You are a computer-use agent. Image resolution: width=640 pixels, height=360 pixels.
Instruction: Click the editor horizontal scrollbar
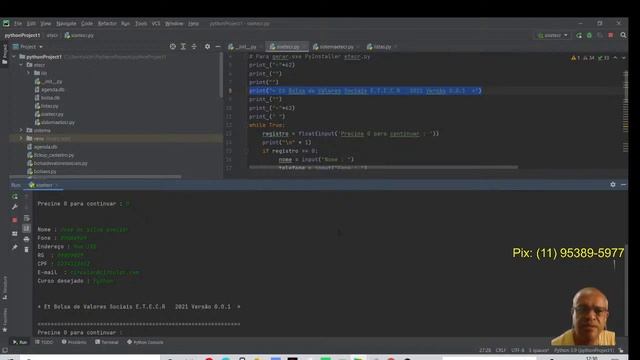[x=383, y=167]
